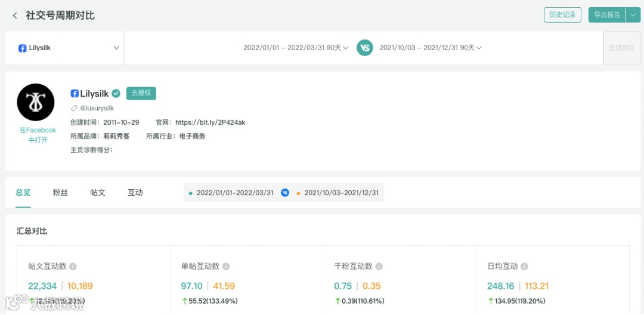The image size is (644, 315).
Task: Click the info icon beside 帖文互动数
Action: (x=73, y=267)
